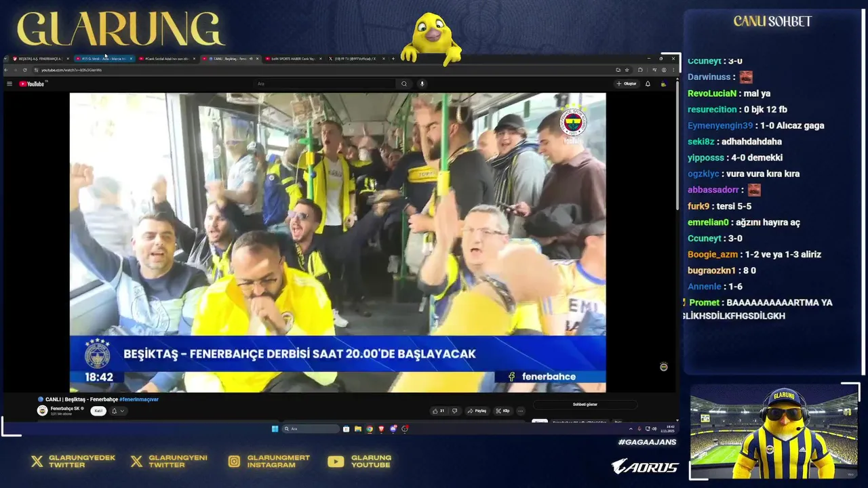
Task: Click the browser address bar URL
Action: pyautogui.click(x=71, y=70)
